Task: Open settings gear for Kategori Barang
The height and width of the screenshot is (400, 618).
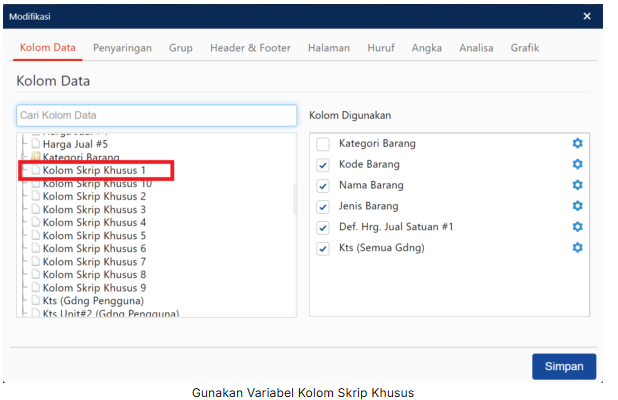Action: point(577,144)
